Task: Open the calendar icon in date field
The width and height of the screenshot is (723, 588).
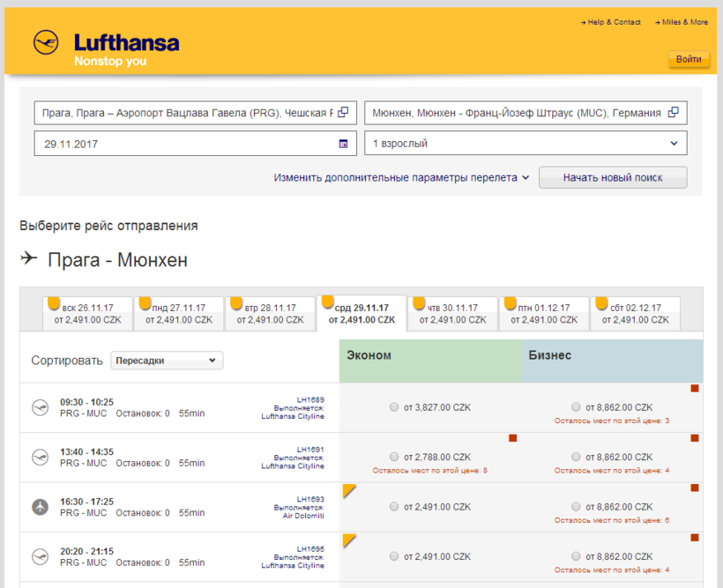Action: tap(343, 144)
